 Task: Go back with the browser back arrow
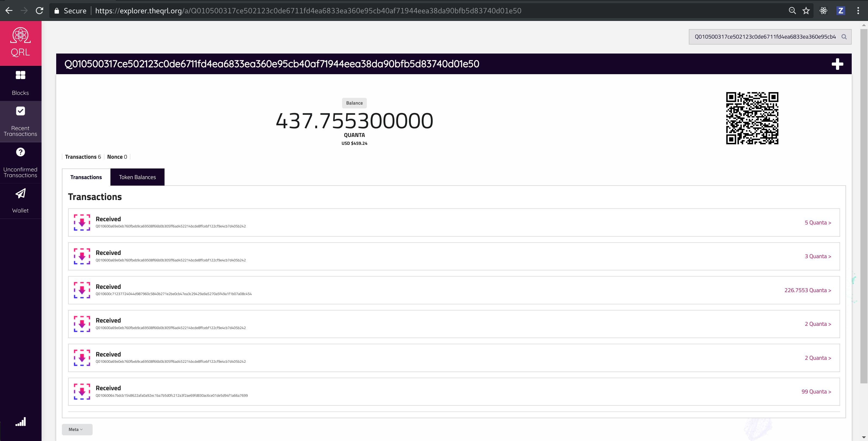[x=9, y=11]
